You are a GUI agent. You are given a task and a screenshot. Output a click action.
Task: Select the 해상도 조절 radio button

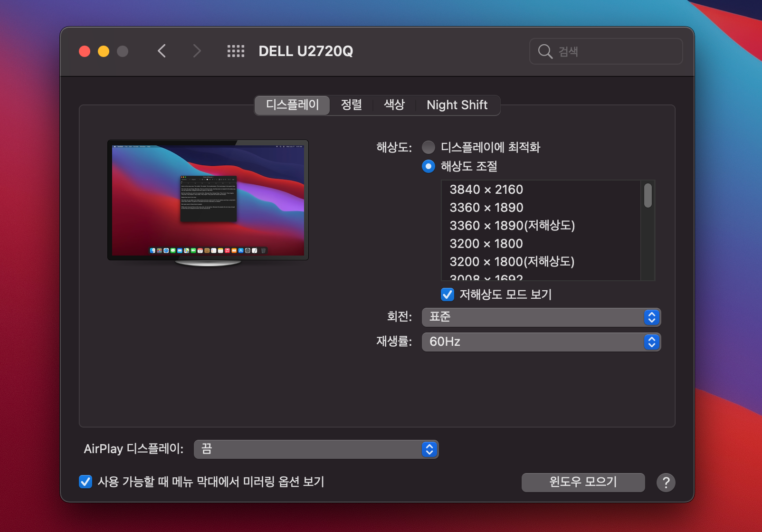point(429,166)
